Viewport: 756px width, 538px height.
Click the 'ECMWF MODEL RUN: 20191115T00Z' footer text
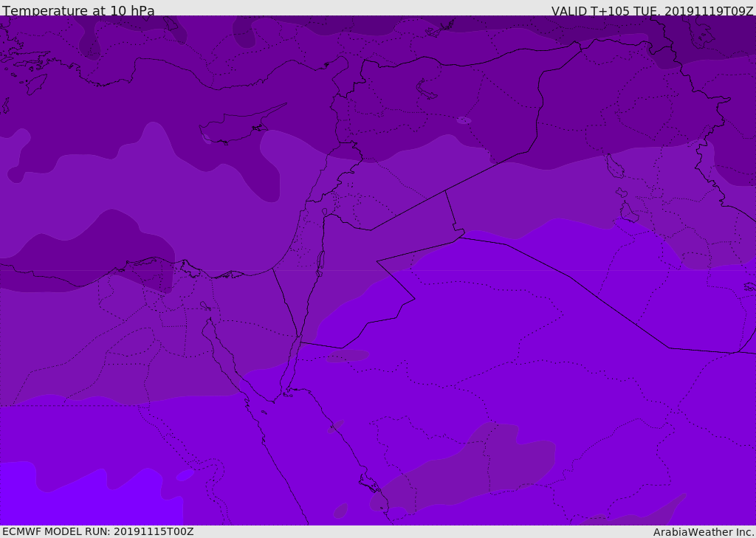point(98,531)
